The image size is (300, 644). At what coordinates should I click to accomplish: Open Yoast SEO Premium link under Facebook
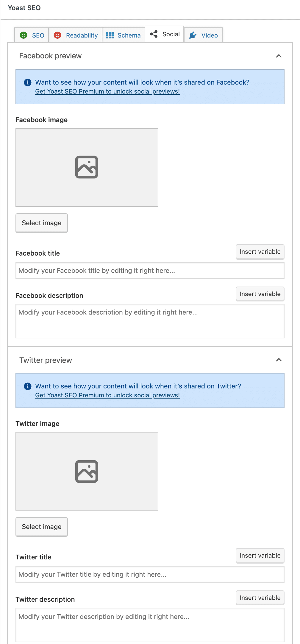point(107,91)
